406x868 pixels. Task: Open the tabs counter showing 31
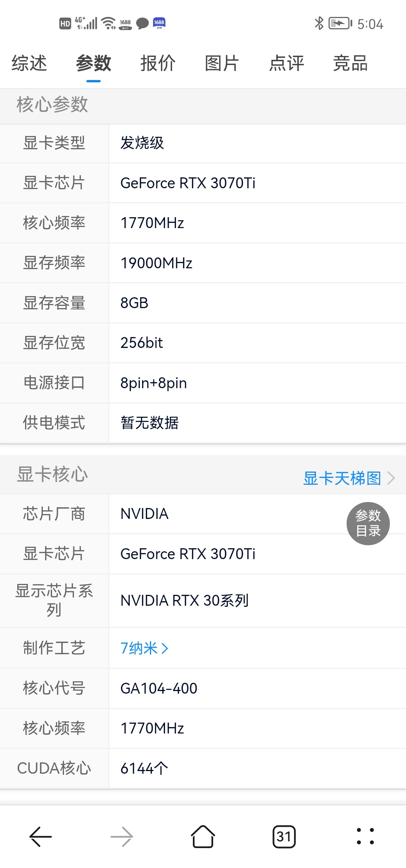coord(284,836)
